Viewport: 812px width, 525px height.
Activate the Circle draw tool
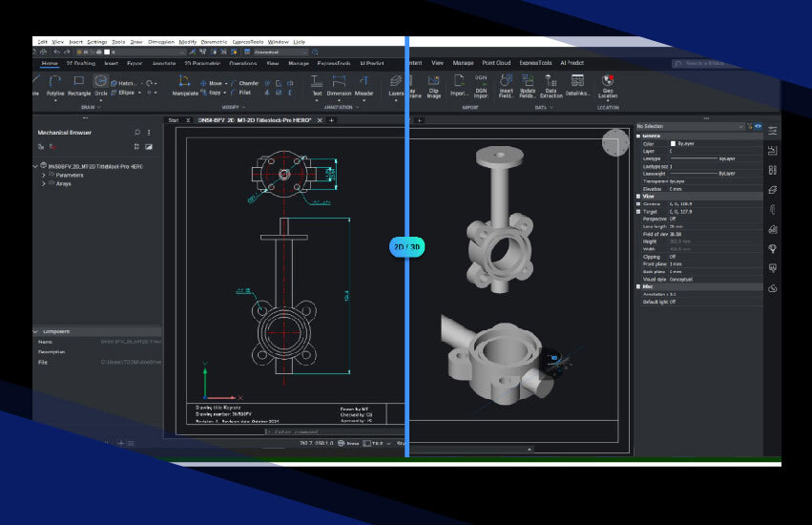tap(100, 86)
